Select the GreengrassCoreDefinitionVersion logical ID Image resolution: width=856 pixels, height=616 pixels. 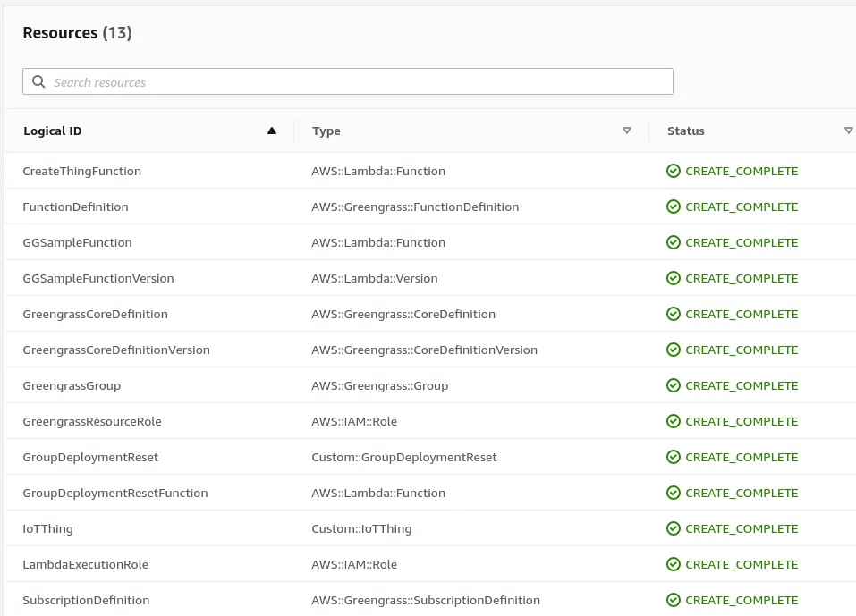116,350
